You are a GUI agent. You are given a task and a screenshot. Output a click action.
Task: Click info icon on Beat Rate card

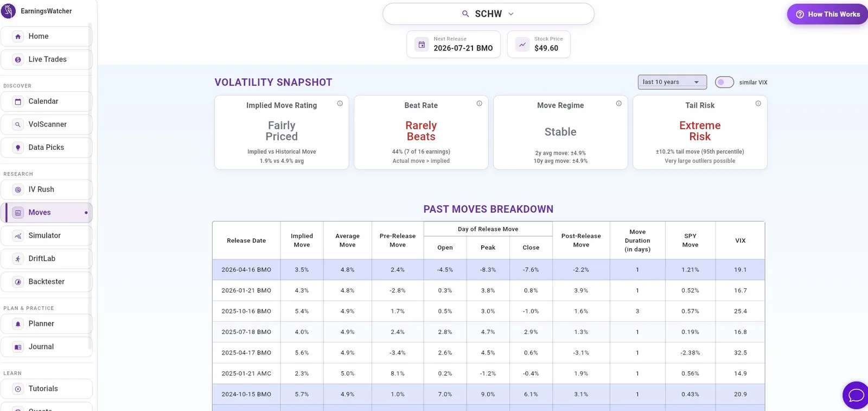coord(479,103)
